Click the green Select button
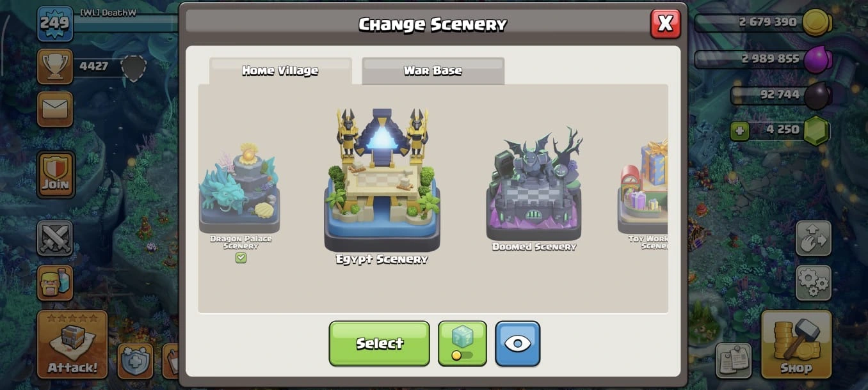 (x=380, y=344)
